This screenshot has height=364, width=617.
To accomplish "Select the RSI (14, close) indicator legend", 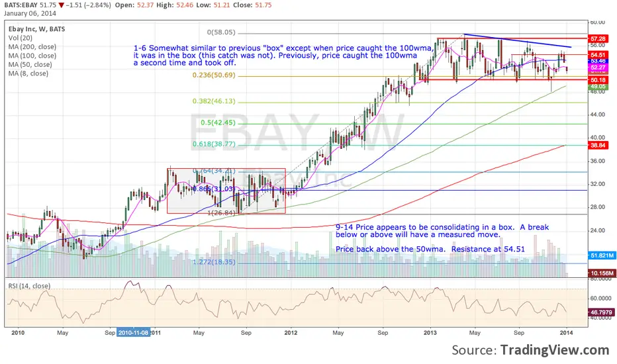I will 30,286.
